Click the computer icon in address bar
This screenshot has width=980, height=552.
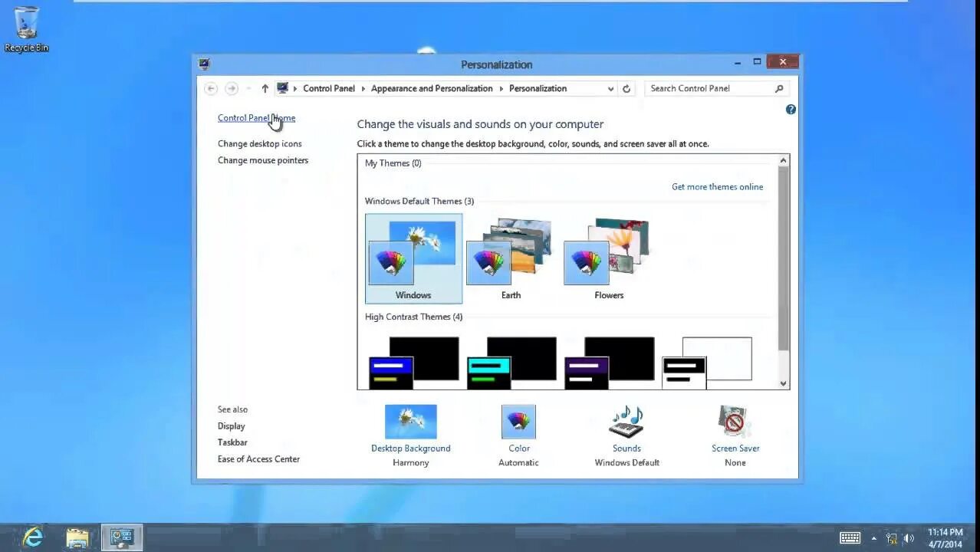pos(282,88)
